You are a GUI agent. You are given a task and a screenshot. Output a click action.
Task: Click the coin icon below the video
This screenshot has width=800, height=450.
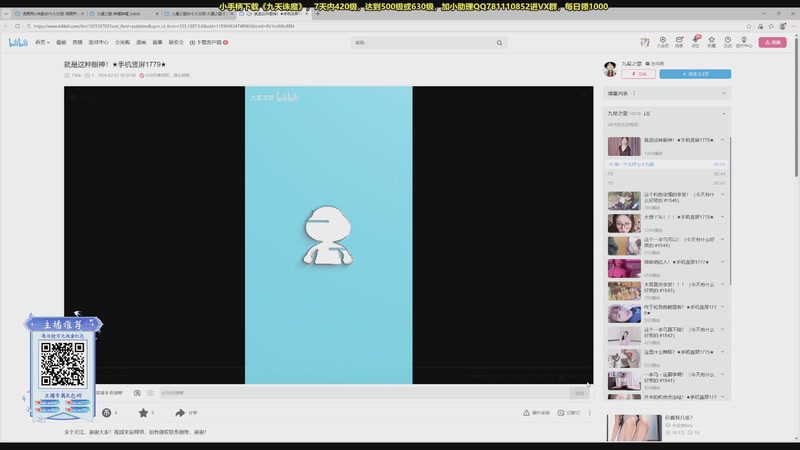107,412
